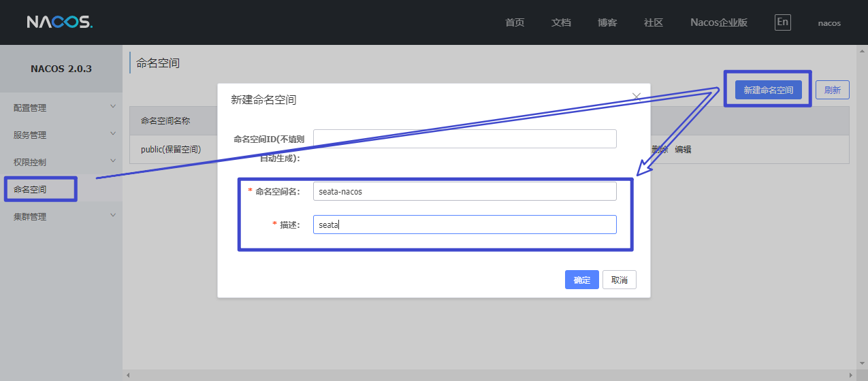The width and height of the screenshot is (868, 381).
Task: Click the 新建命名空间 button
Action: pos(768,90)
